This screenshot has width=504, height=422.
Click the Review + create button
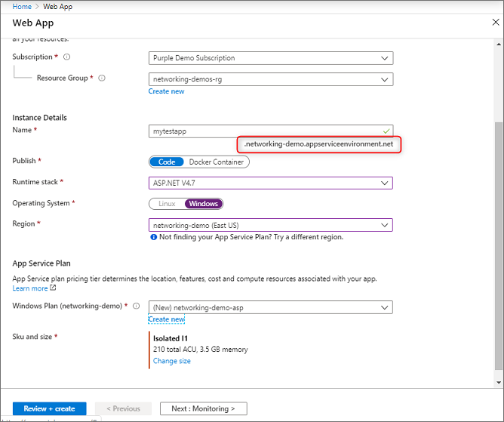coord(49,408)
